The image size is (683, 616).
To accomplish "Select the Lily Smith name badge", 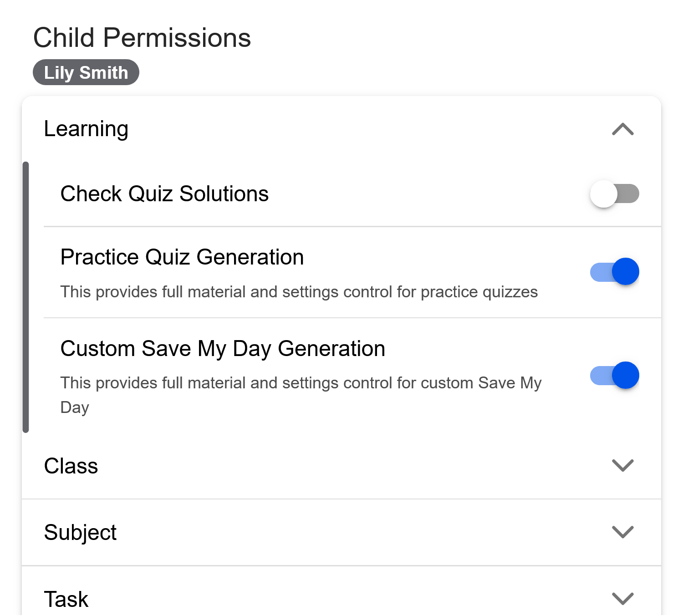I will tap(86, 72).
